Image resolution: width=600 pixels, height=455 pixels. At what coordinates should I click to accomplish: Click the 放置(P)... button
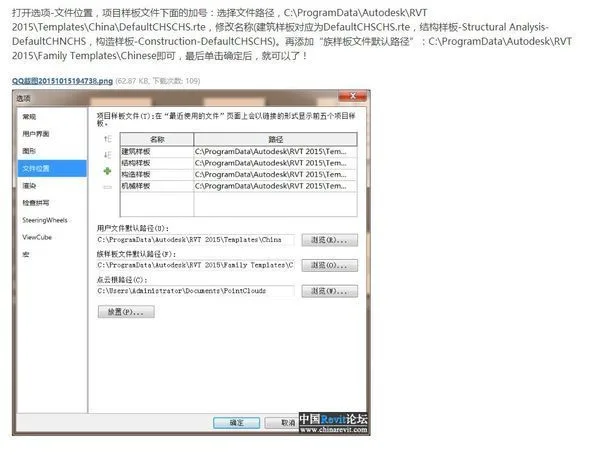[126, 312]
